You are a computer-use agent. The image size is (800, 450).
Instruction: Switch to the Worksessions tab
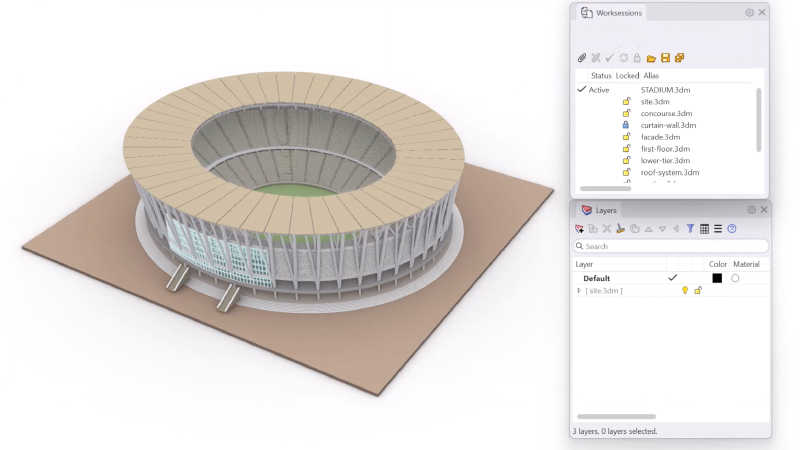click(x=612, y=13)
